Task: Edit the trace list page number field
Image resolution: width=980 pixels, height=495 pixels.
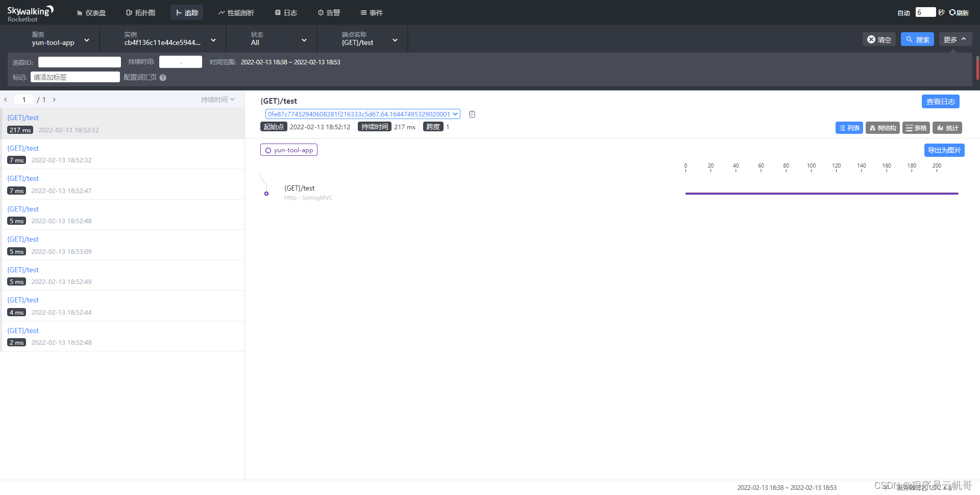Action: (24, 100)
